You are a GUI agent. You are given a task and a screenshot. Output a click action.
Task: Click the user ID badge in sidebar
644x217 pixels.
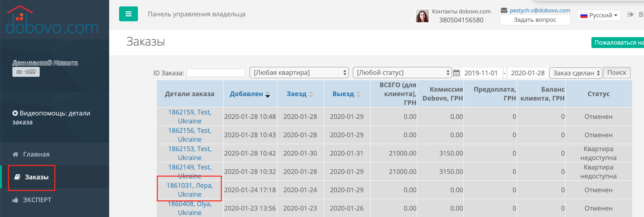[26, 72]
